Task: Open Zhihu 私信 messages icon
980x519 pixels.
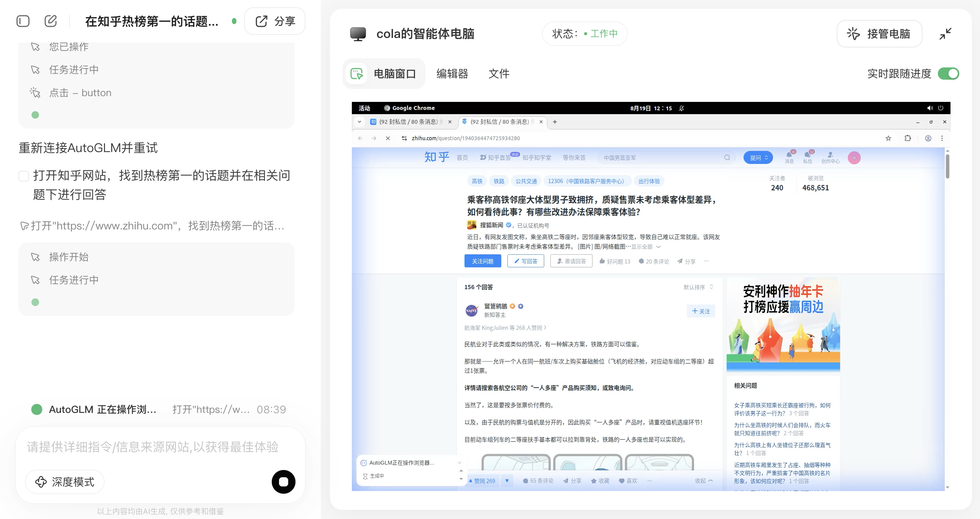Action: pos(808,156)
